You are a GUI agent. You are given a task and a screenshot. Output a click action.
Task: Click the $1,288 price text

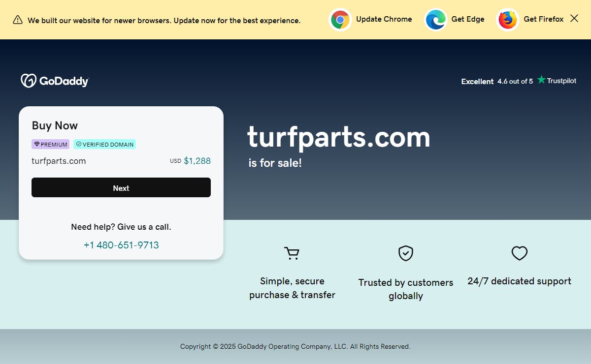[197, 161]
